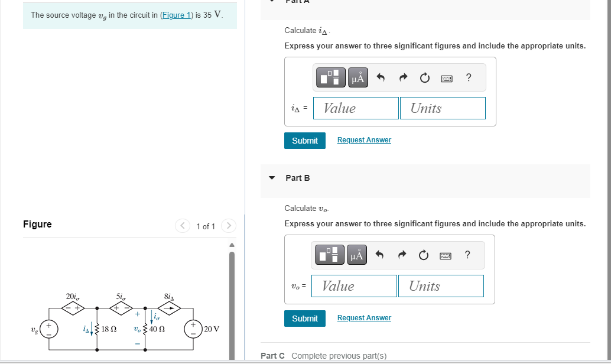This screenshot has height=364, width=611.
Task: Open the equation template icon in Part A
Action: tap(330, 77)
